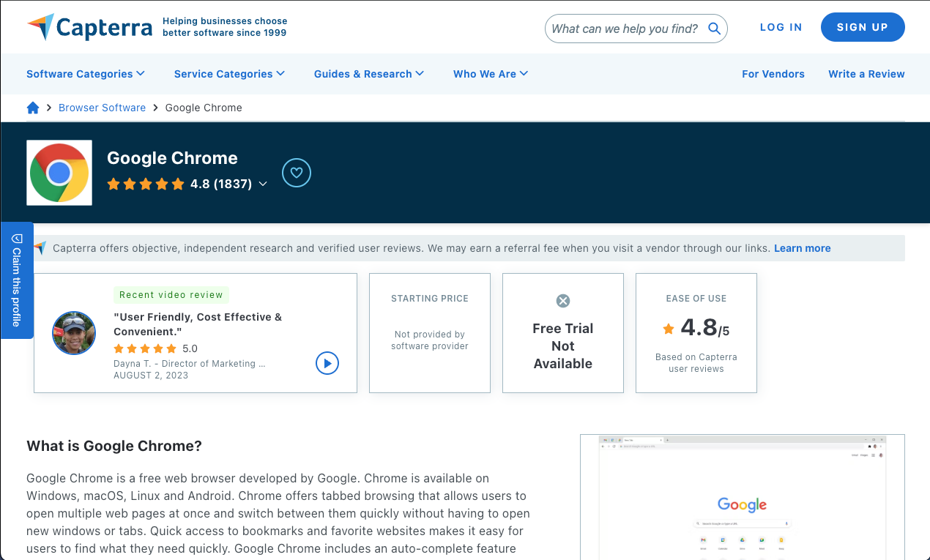
Task: Expand the rating breakdown chevron
Action: [263, 184]
